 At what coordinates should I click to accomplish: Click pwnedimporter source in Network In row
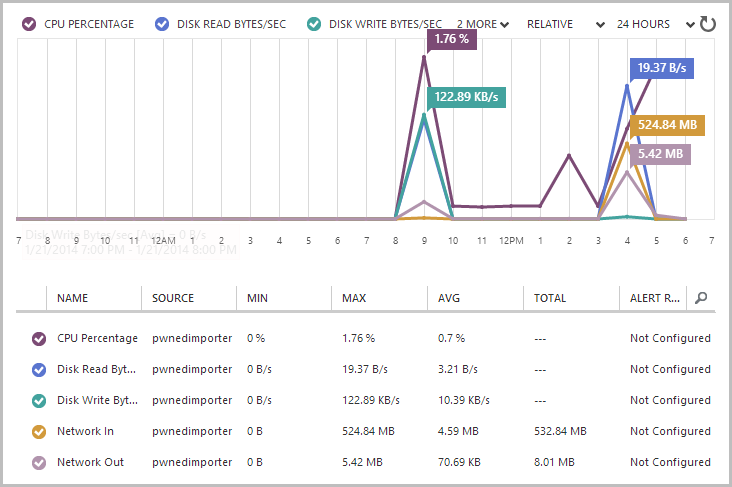192,431
